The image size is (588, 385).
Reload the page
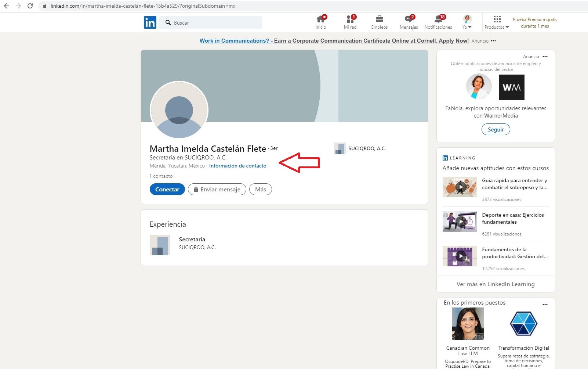[30, 6]
